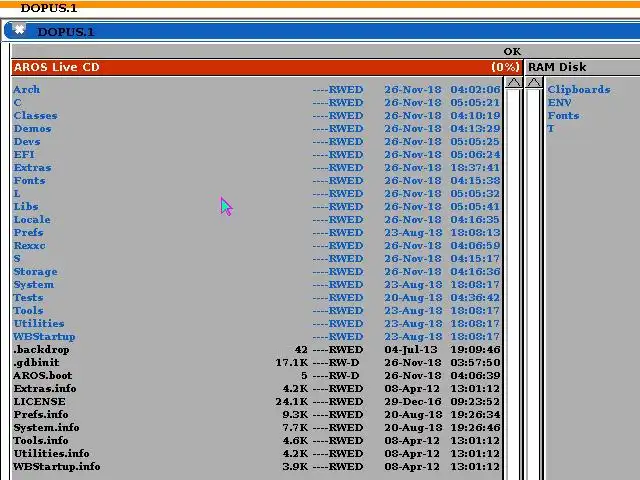Screen dimensions: 640x480
Task: Select the RAM Disk lister header
Action: click(582, 67)
